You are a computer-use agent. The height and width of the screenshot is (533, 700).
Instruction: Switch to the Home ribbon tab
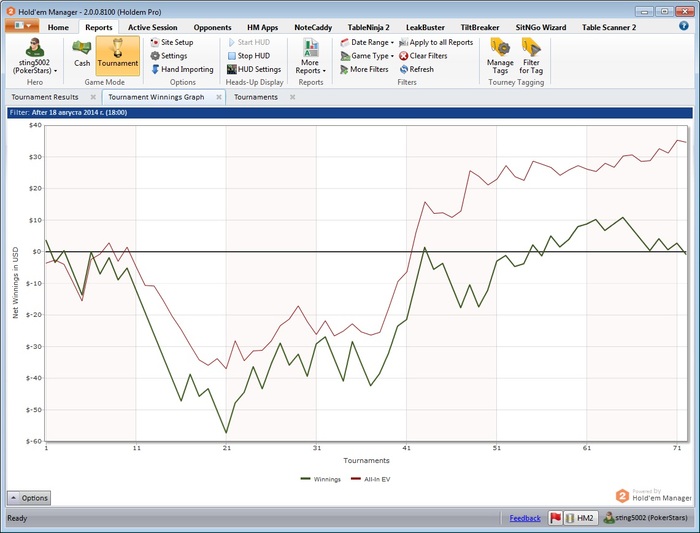click(58, 27)
